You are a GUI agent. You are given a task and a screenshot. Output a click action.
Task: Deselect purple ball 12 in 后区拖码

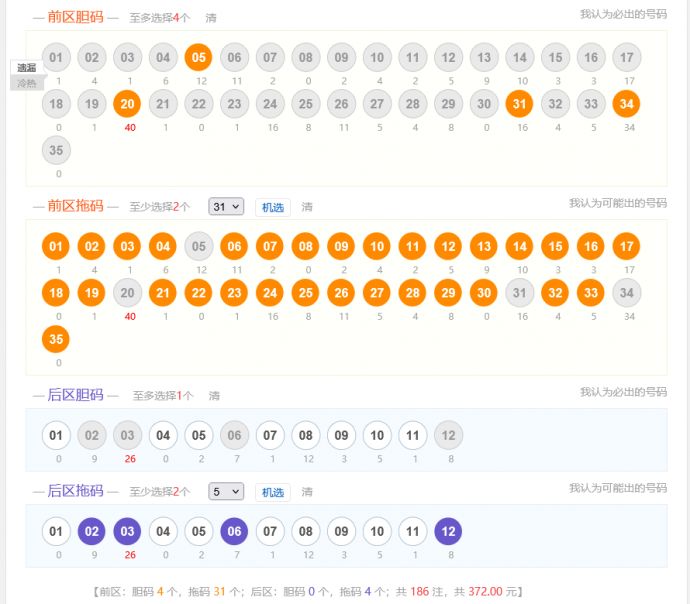click(448, 531)
